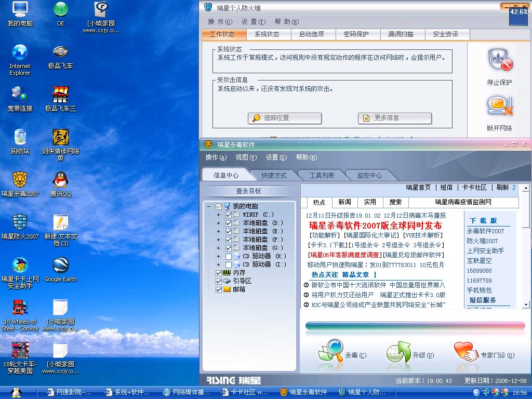Click the 杀毒 magnifier scan icon
The width and height of the screenshot is (532, 399).
331,352
